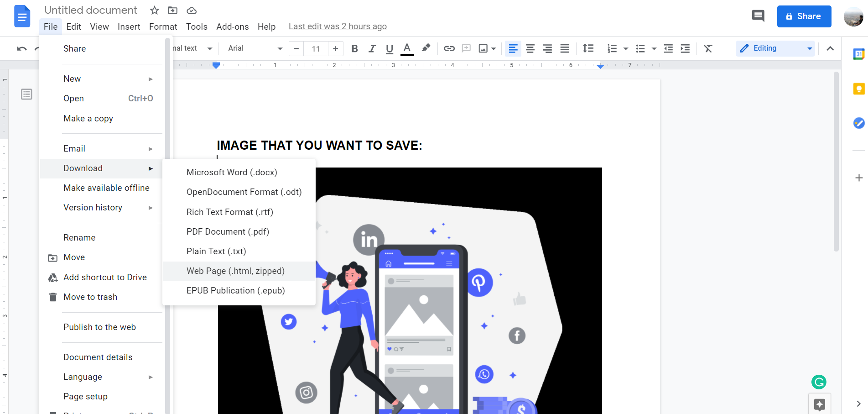Open the Insert menu

[x=129, y=26]
